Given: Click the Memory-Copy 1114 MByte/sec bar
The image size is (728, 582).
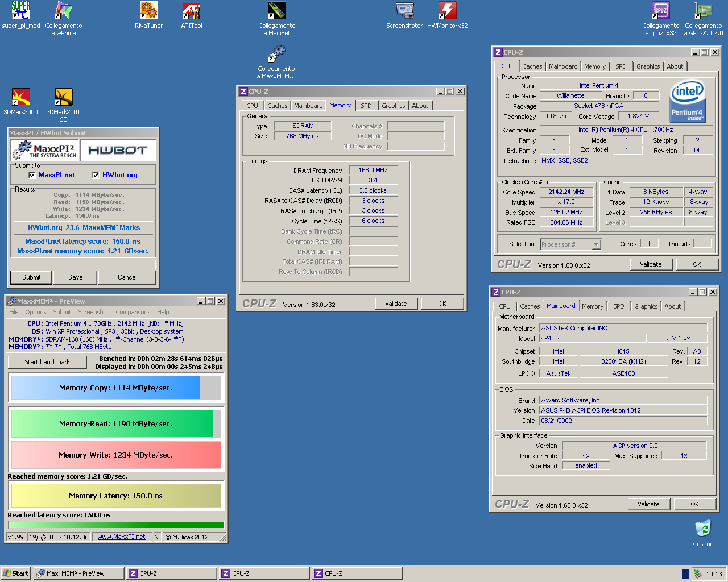Looking at the screenshot, I should (116, 388).
